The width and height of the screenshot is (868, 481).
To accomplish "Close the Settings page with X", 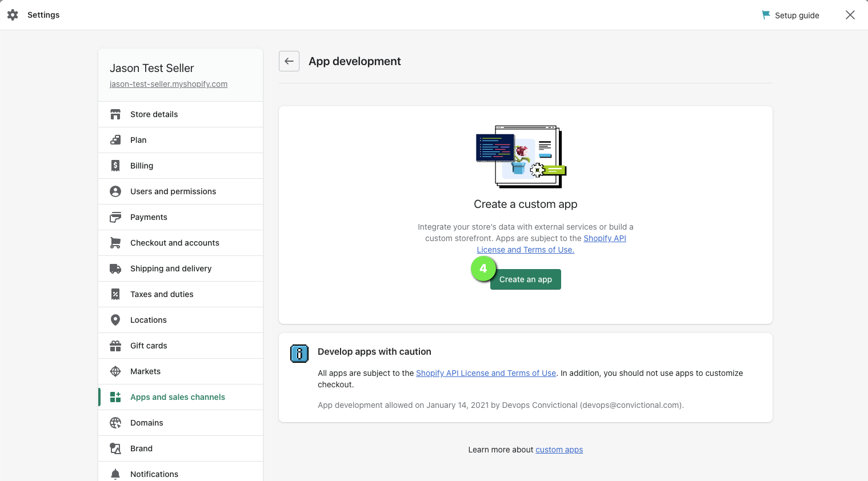I will pyautogui.click(x=850, y=15).
